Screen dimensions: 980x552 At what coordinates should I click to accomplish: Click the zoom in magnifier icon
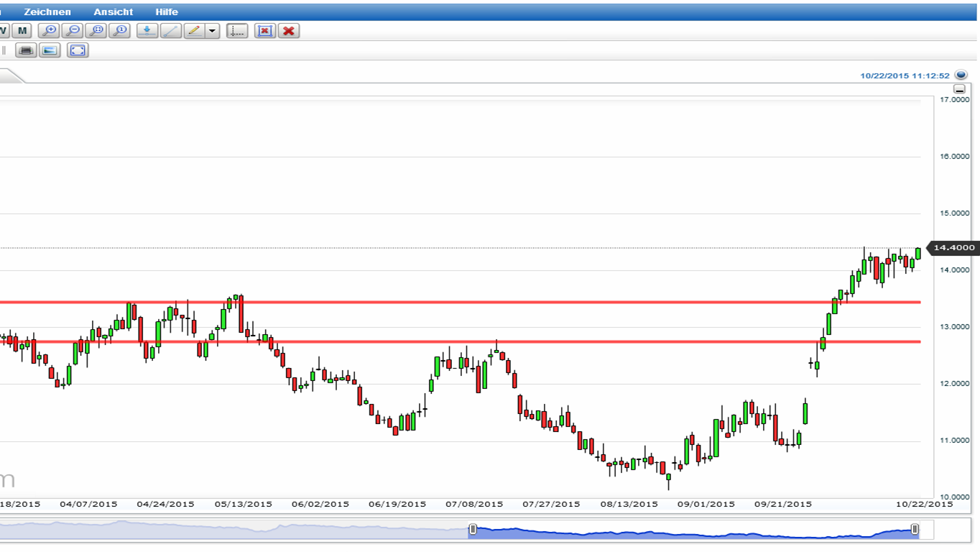point(49,30)
